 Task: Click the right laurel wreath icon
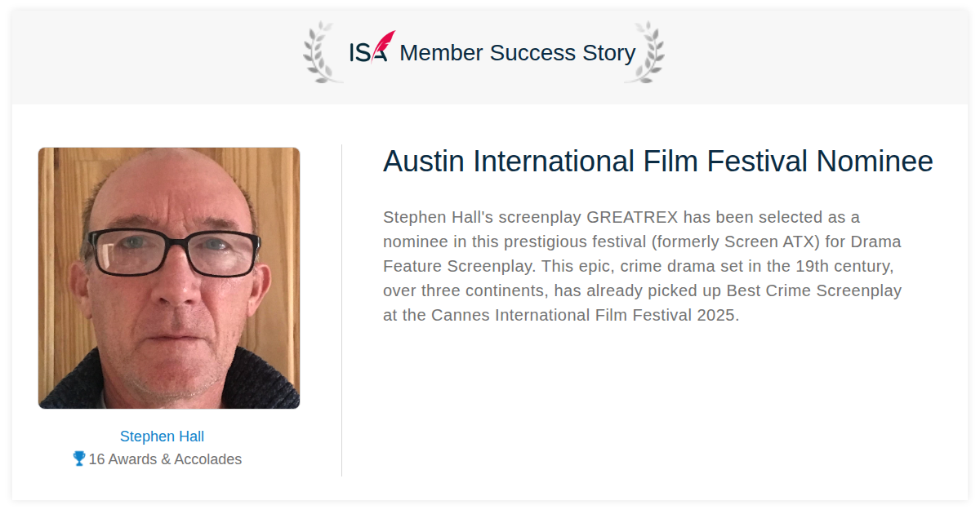645,52
